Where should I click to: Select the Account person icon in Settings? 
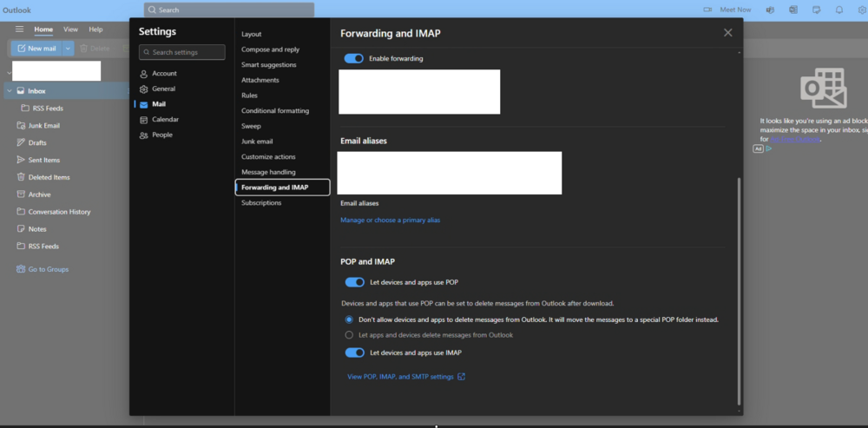[x=144, y=74]
